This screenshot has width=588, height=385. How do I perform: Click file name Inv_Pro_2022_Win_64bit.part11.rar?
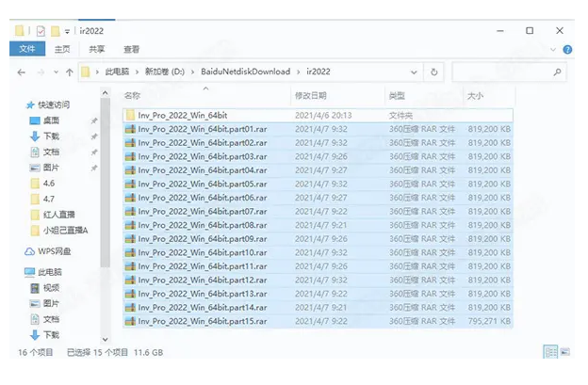203,266
